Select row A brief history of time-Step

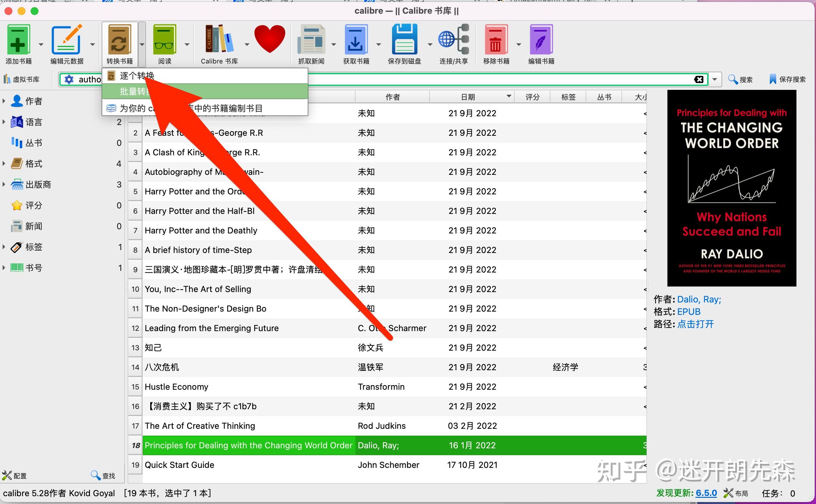coord(387,250)
